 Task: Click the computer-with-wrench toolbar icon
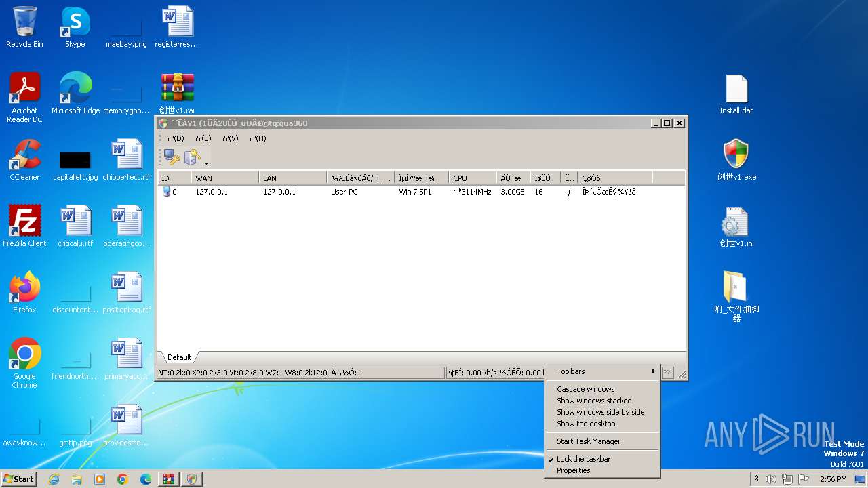172,157
